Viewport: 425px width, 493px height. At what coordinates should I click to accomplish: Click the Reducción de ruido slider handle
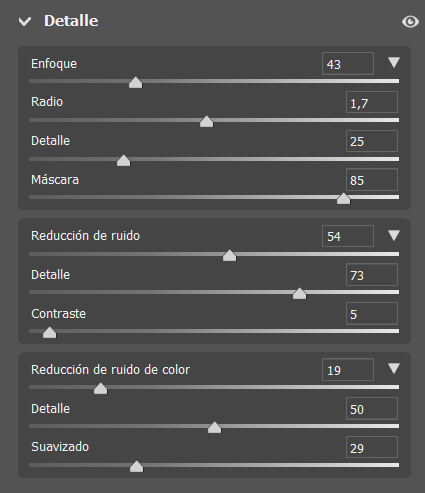[x=229, y=255]
